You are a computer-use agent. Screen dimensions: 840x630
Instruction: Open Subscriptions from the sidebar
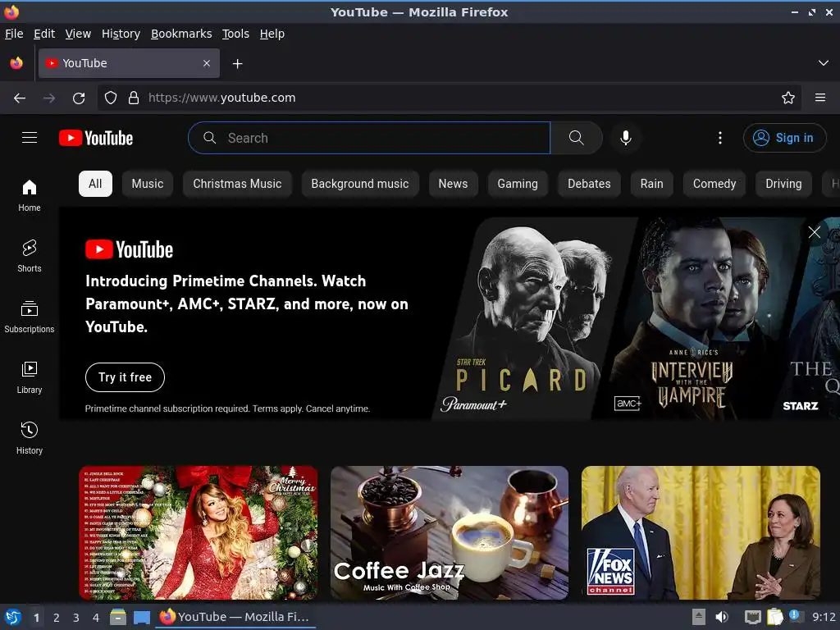(x=30, y=317)
